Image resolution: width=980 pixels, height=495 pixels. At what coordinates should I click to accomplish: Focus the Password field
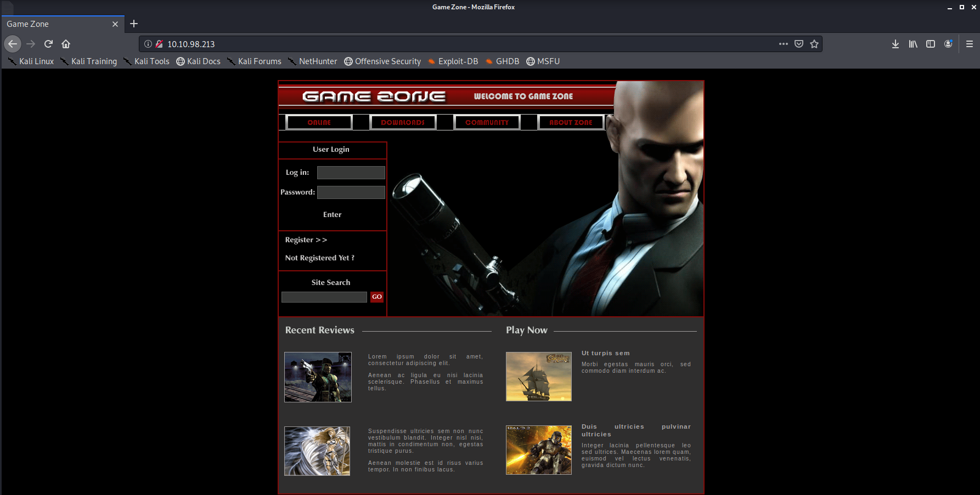click(351, 192)
